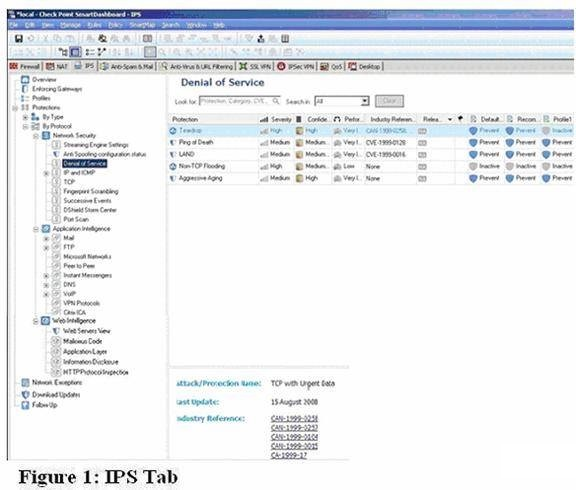This screenshot has width=576, height=490.
Task: Select Microsoft Networks item
Action: [x=87, y=257]
